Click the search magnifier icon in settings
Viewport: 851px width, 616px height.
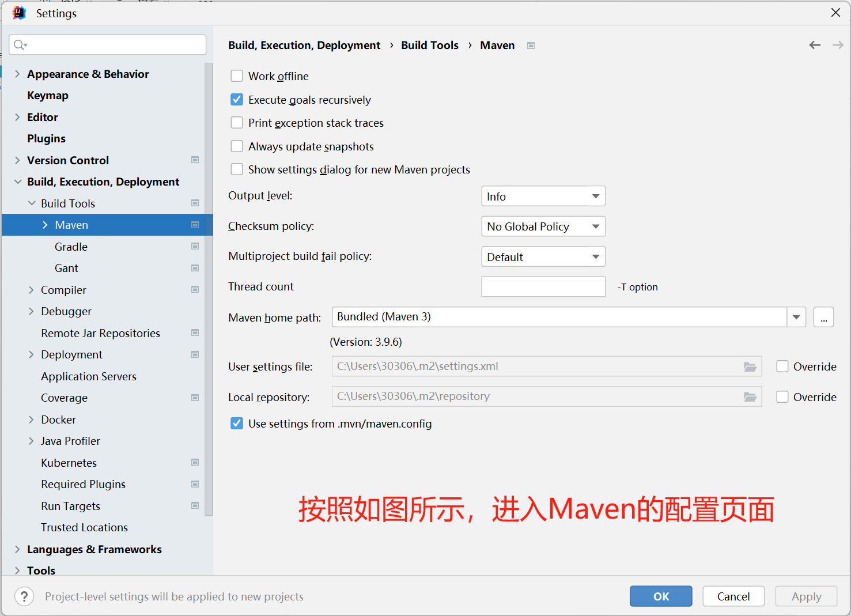pyautogui.click(x=20, y=45)
